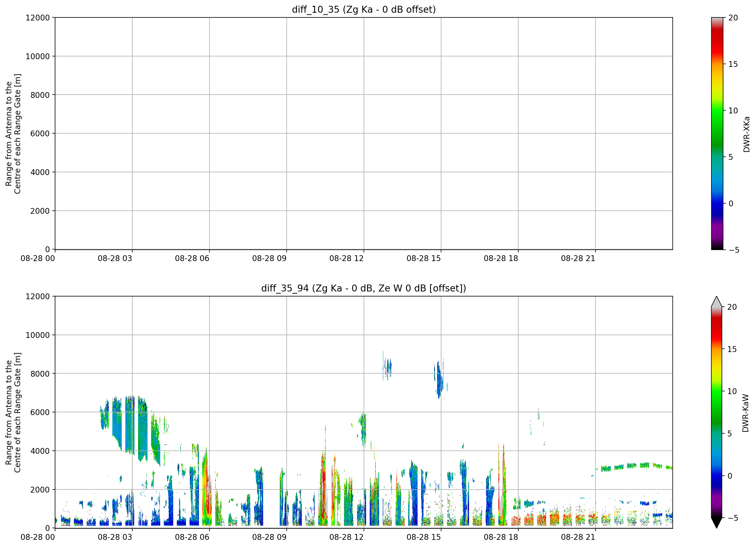Click the '6000' y-tick of the top plot
The image size is (756, 547).
coord(40,134)
